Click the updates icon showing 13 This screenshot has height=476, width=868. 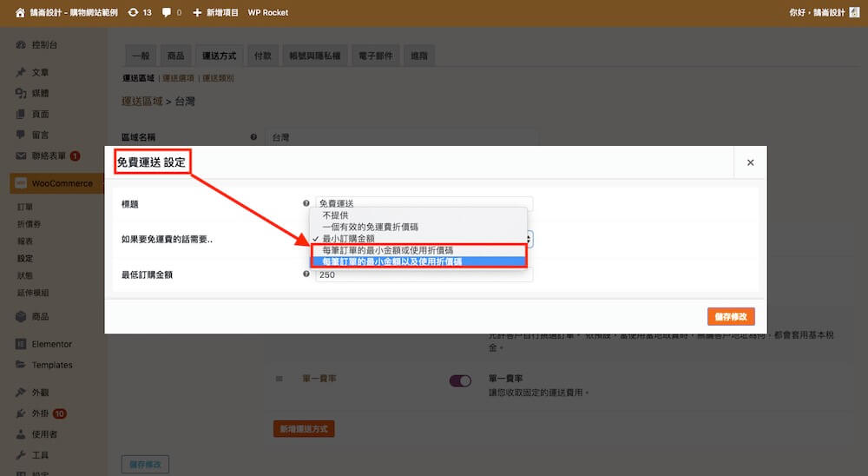pos(132,13)
